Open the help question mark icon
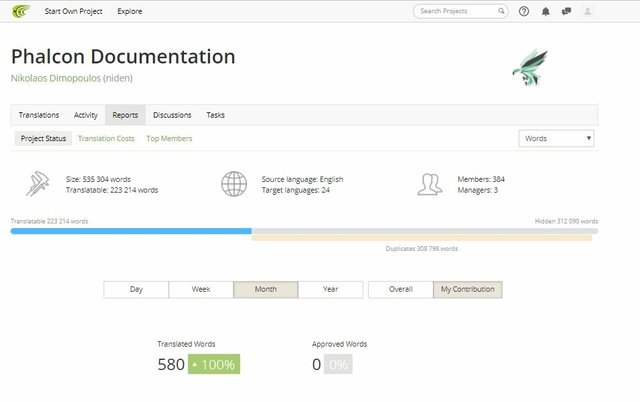 [524, 11]
